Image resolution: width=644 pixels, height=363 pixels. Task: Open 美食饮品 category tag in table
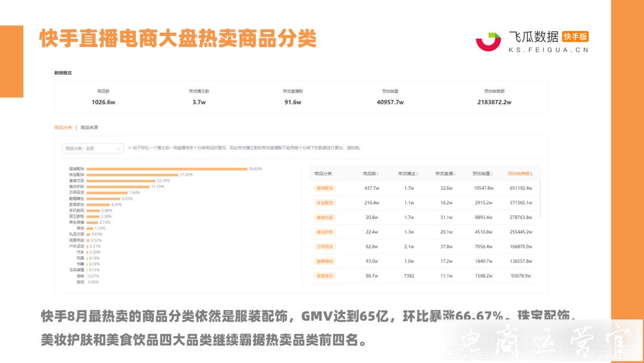325,217
